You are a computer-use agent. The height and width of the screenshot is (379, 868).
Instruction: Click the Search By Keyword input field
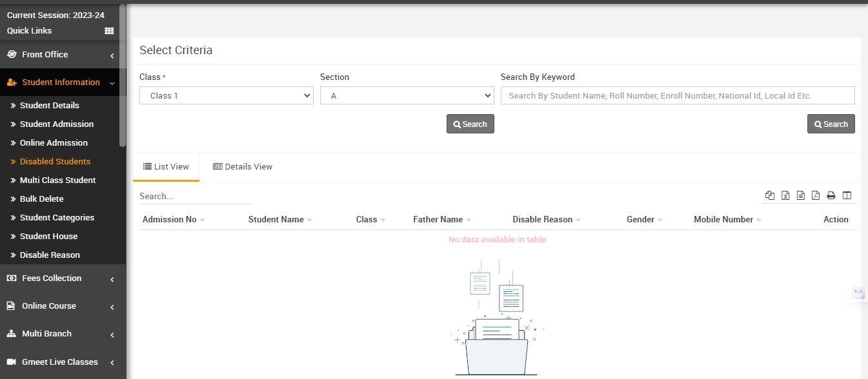[x=677, y=95]
